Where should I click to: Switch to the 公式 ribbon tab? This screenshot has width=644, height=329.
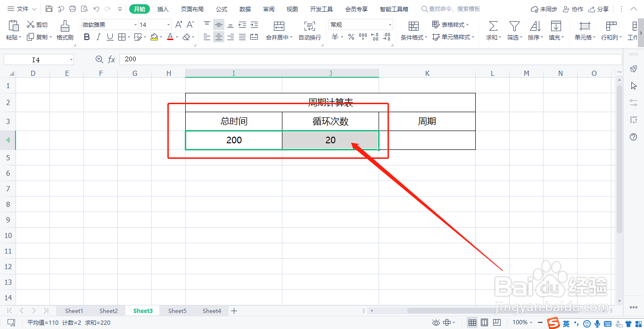(221, 8)
